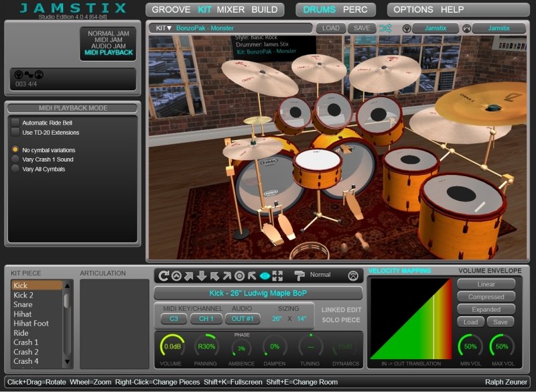Click the cyan shuffle kit icon

click(x=385, y=28)
